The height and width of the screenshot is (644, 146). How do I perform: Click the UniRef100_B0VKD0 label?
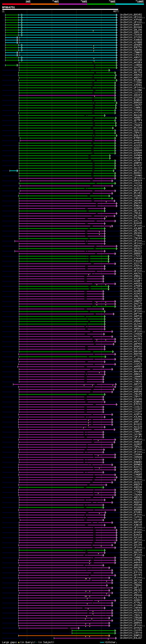pos(131,532)
